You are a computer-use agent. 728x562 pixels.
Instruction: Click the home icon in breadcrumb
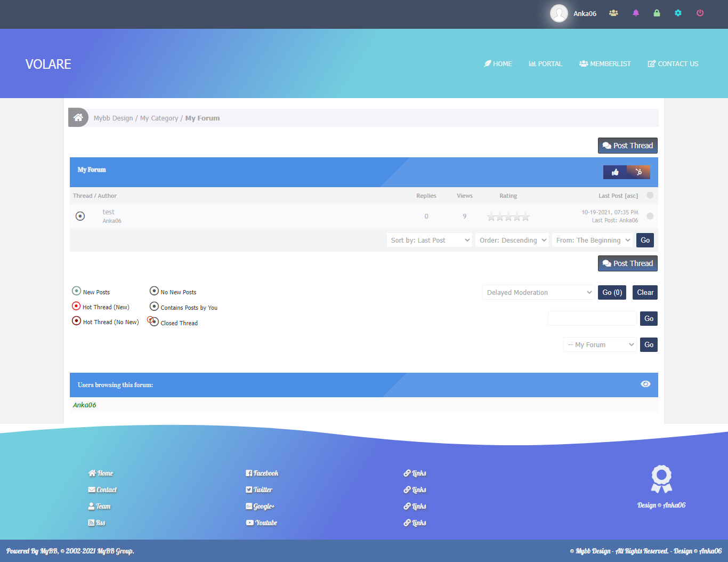78,118
